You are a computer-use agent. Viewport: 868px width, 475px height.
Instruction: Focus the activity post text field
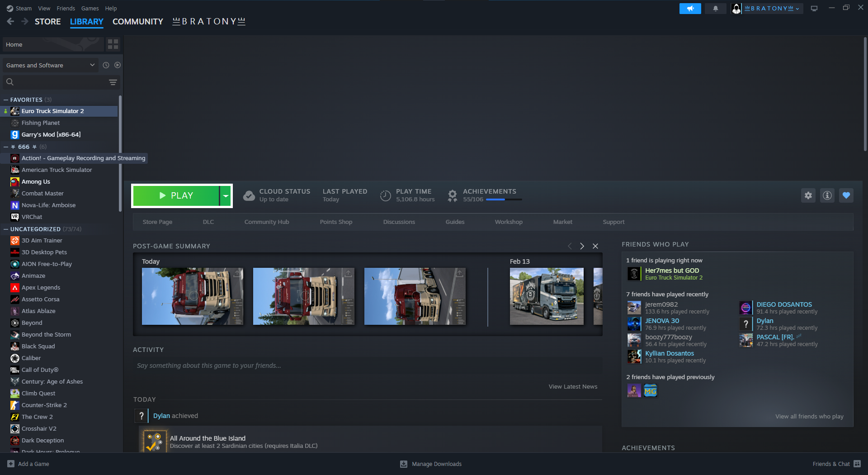367,366
